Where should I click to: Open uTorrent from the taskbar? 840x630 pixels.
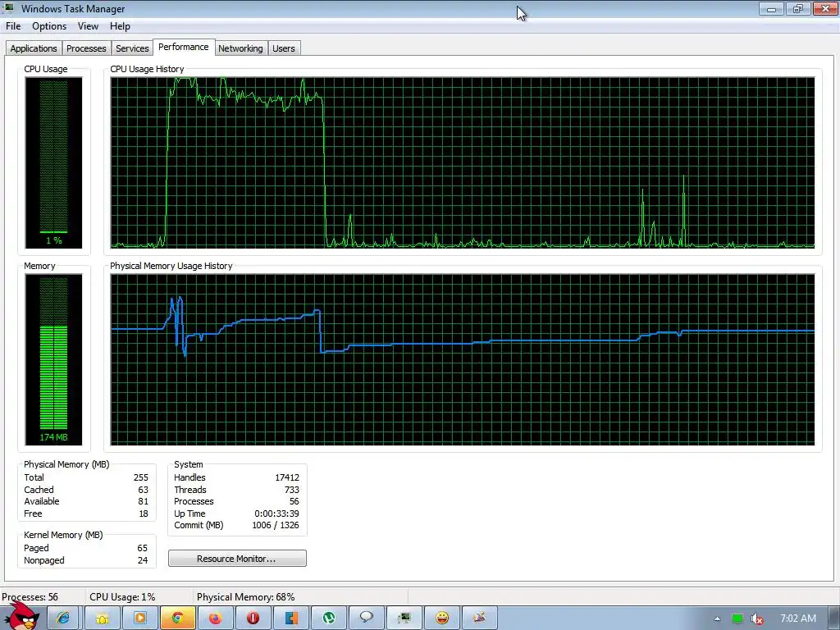[329, 619]
